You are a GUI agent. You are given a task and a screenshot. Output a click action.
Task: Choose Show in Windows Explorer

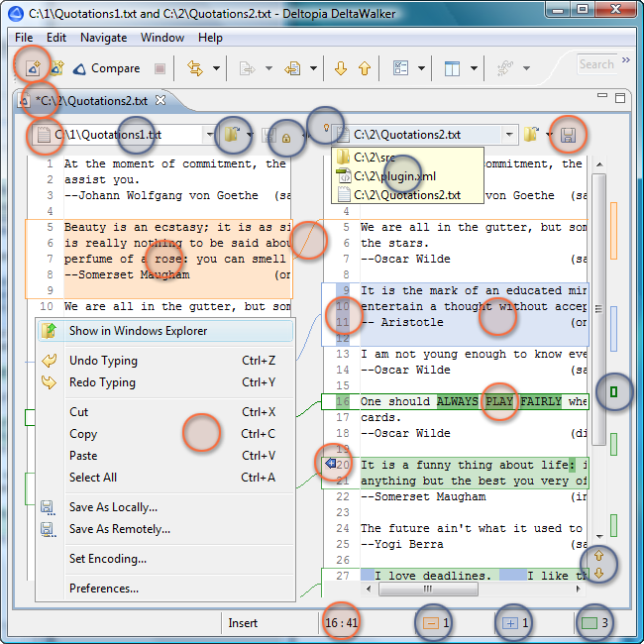click(x=165, y=331)
